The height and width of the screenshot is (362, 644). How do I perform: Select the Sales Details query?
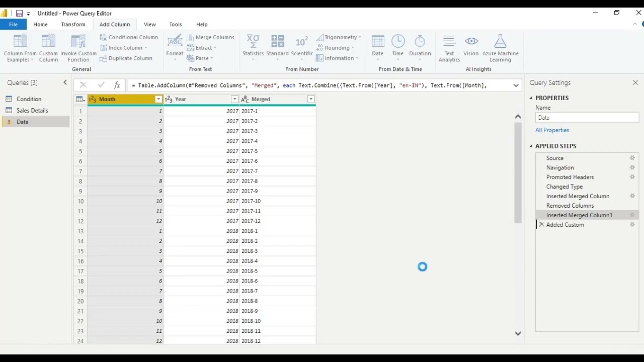tap(32, 111)
